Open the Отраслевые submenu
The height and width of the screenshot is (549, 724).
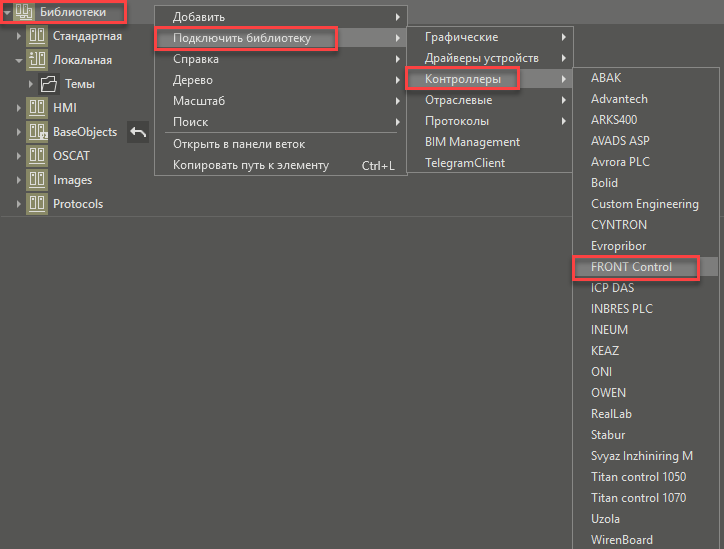pyautogui.click(x=489, y=100)
